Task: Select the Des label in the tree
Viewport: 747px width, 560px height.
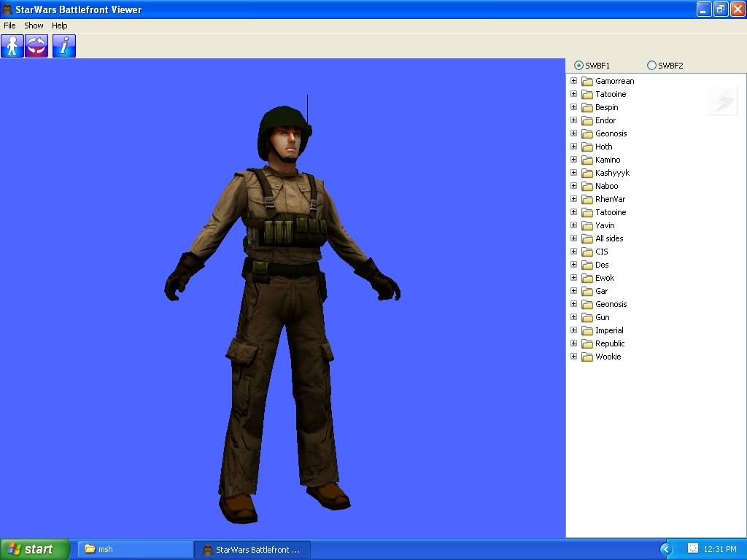Action: pos(602,265)
